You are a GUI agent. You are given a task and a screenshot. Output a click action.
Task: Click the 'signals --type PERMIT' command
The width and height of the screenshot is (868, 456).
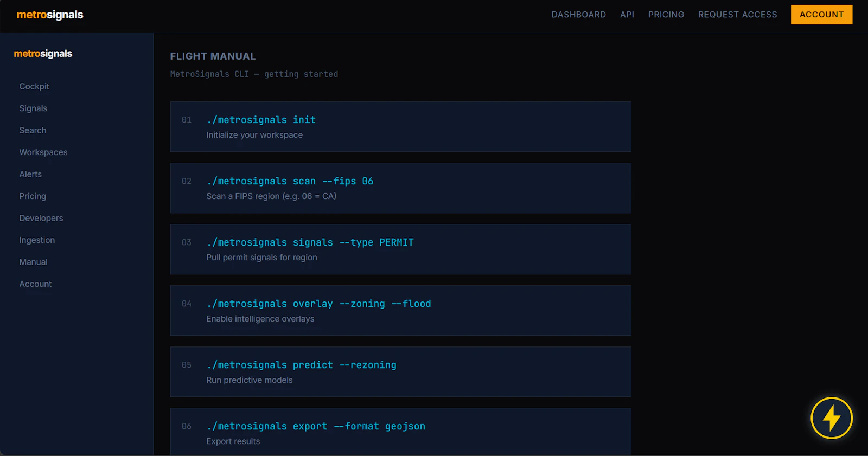(310, 242)
